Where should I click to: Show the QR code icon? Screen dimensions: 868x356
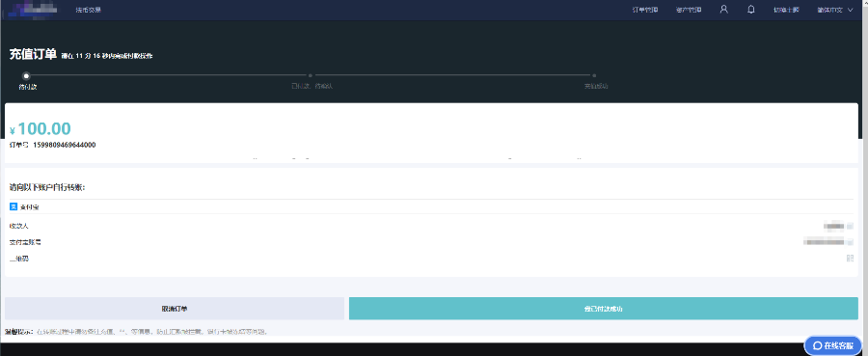[x=850, y=258]
